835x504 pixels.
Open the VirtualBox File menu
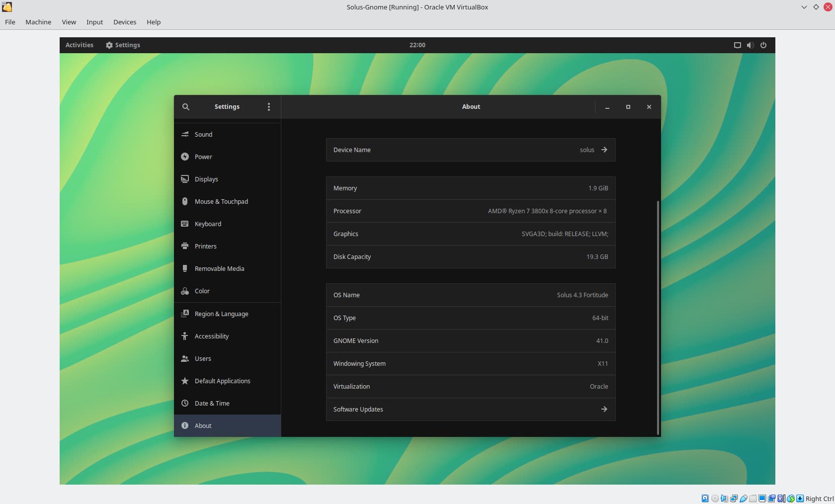pyautogui.click(x=10, y=22)
